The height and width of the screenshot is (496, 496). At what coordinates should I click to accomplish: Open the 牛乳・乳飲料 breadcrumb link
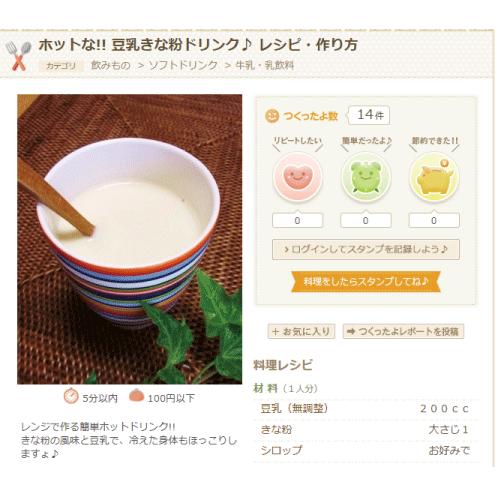click(265, 65)
